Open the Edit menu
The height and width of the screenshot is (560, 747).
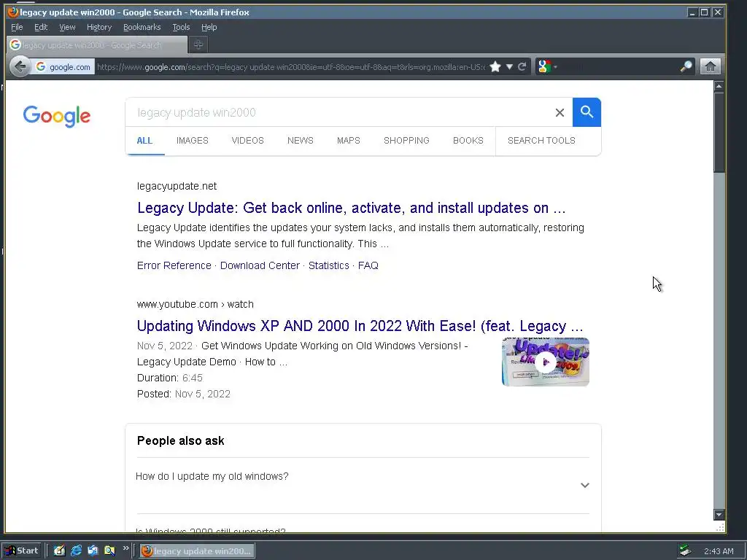41,27
